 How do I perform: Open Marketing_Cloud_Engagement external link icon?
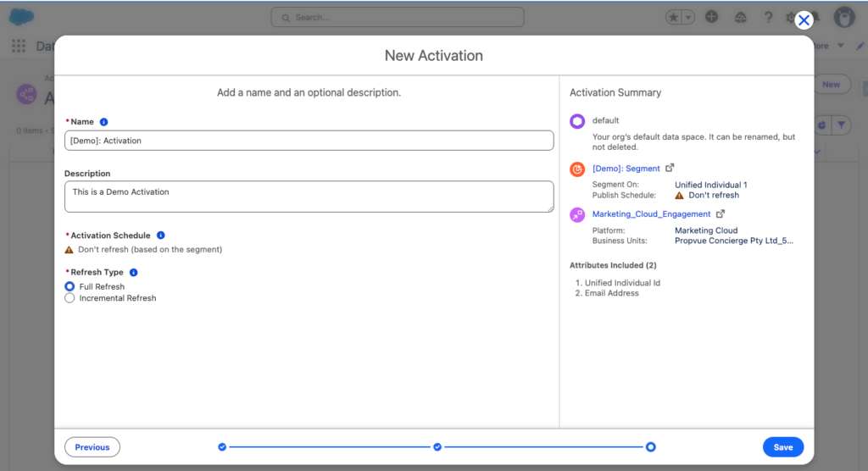click(x=721, y=214)
